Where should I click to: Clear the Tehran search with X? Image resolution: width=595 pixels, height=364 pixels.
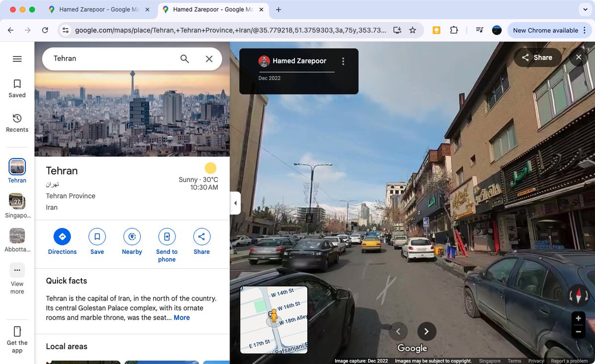(209, 59)
